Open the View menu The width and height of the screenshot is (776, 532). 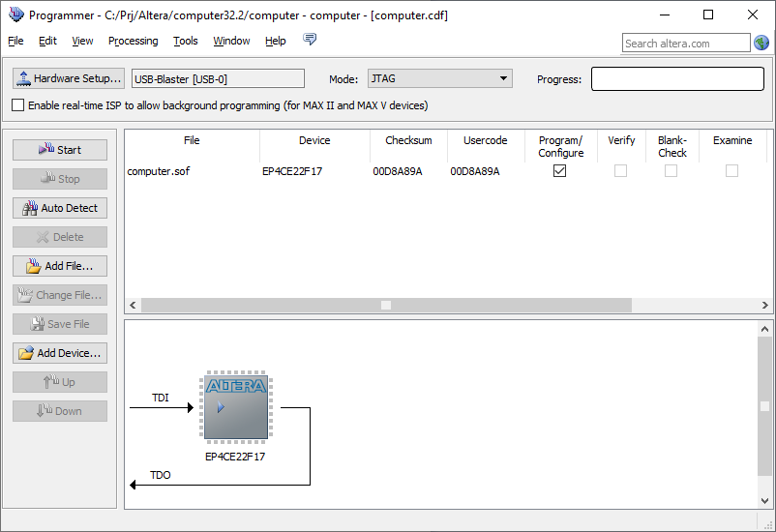tap(82, 41)
